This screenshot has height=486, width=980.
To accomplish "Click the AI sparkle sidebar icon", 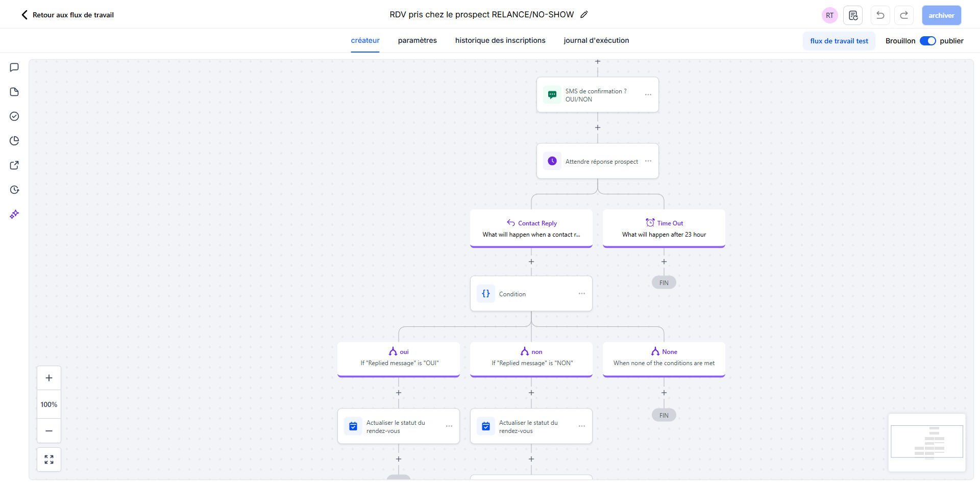I will click(x=14, y=214).
